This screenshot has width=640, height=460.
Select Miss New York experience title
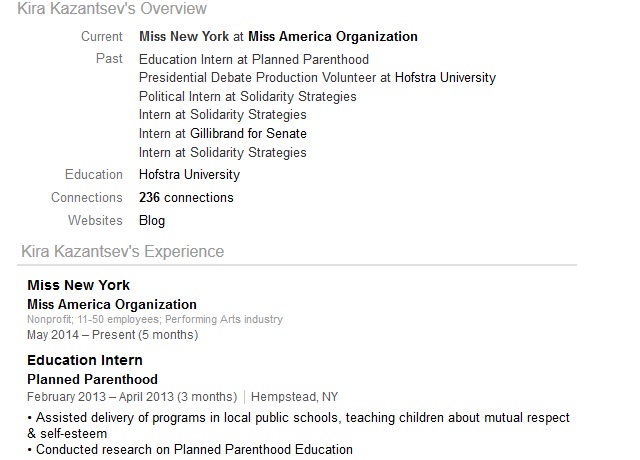tap(78, 285)
